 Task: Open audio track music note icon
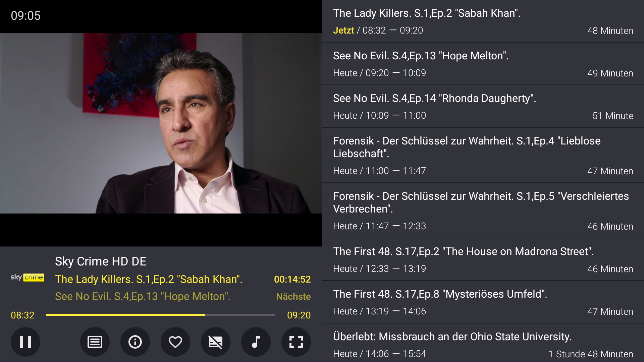(256, 342)
